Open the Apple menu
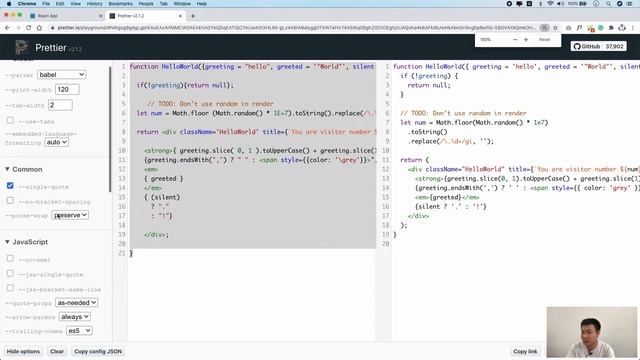Screen dimensions: 640x360 (x=9, y=4)
